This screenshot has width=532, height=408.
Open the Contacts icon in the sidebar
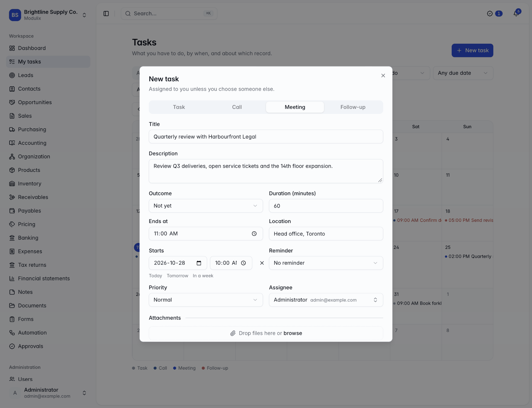[12, 89]
